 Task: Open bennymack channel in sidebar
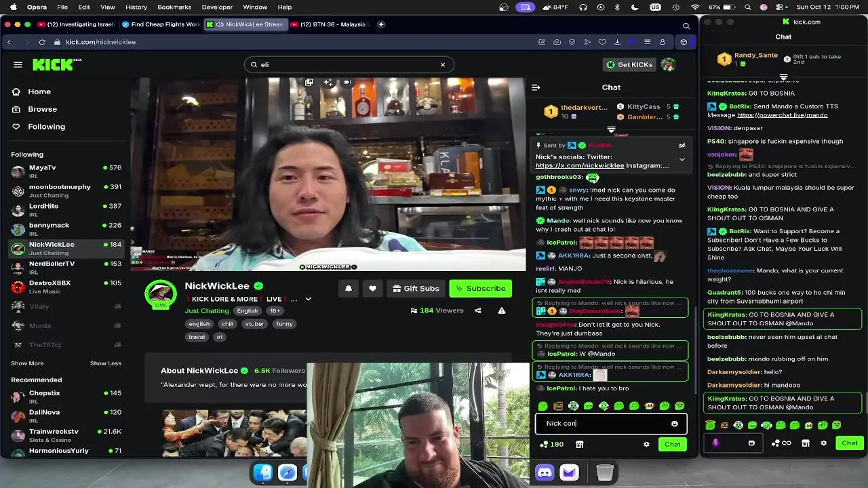point(66,229)
